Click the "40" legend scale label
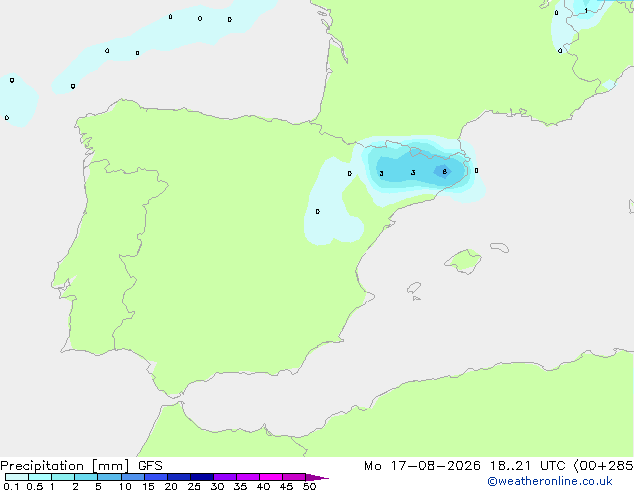The width and height of the screenshot is (634, 490). point(263,486)
